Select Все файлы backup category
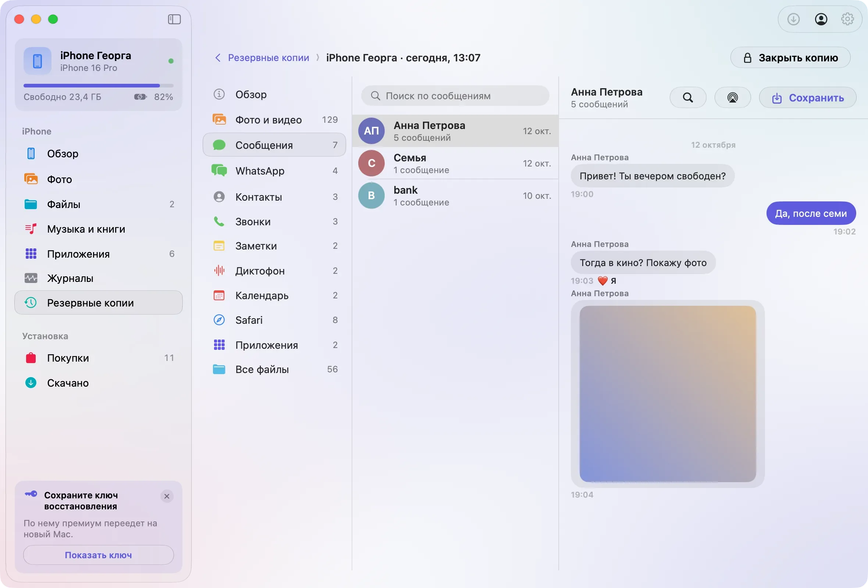The width and height of the screenshot is (868, 588). (x=274, y=369)
